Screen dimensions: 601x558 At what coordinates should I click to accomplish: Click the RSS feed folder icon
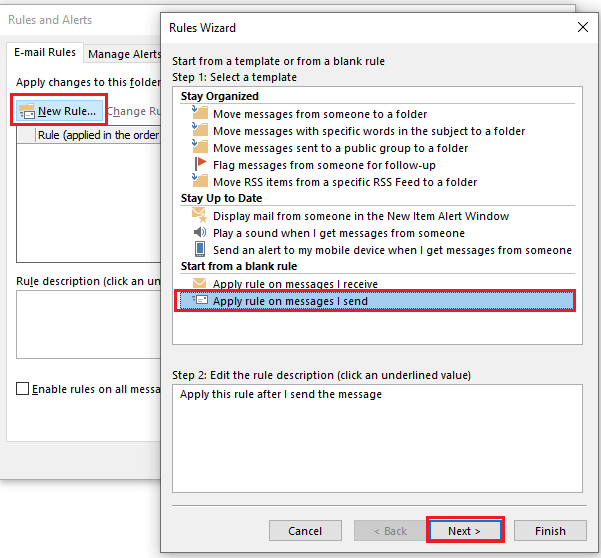tap(200, 182)
